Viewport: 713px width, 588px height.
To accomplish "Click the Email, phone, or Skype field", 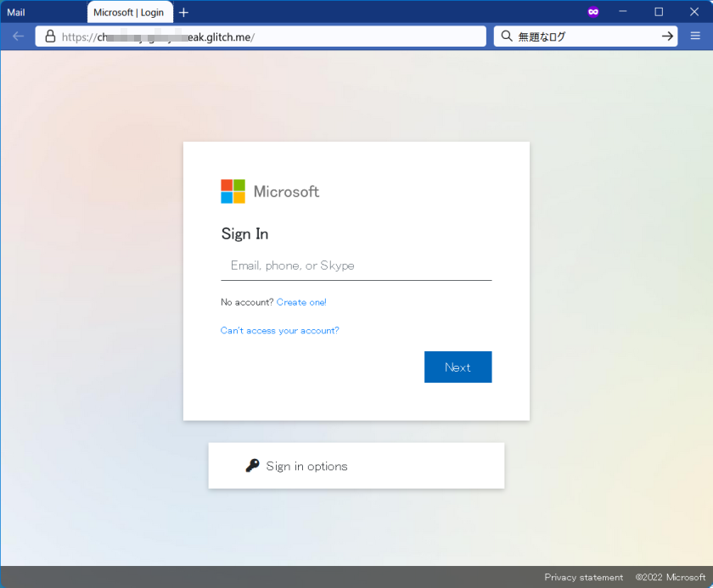I will [x=356, y=266].
